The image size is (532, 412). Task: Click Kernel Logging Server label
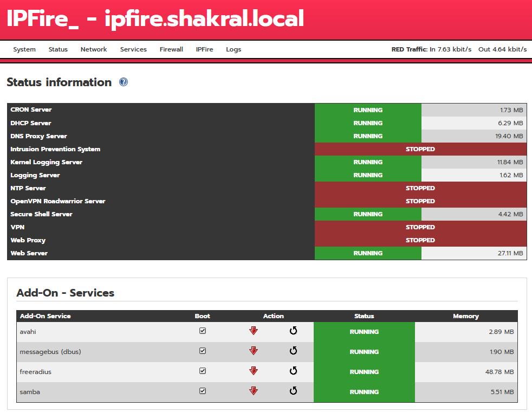pyautogui.click(x=46, y=162)
